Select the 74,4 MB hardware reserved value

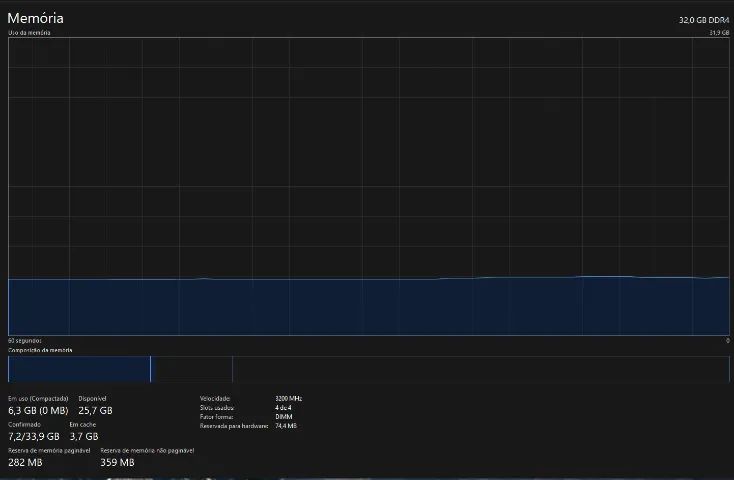coord(286,426)
